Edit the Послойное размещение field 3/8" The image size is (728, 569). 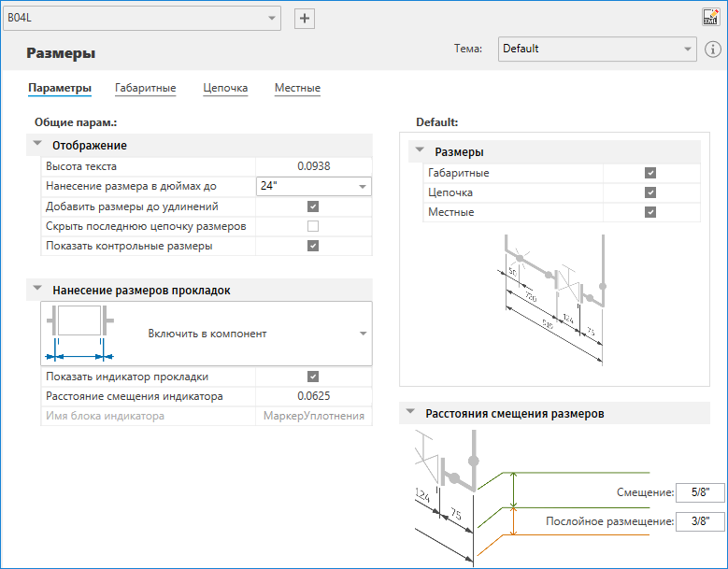[x=700, y=521]
